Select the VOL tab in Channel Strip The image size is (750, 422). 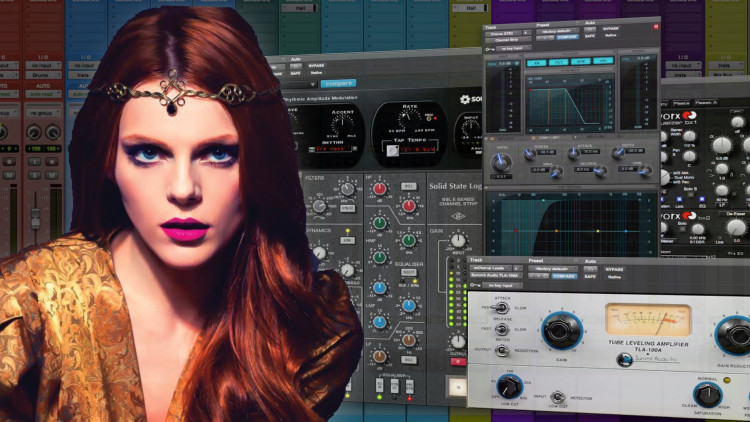coord(603,61)
